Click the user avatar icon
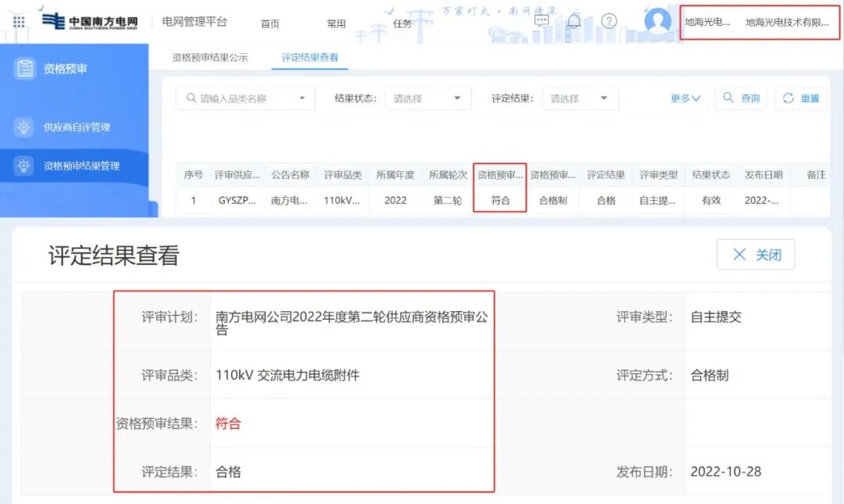Screen dimensions: 844x504 pyautogui.click(x=658, y=21)
